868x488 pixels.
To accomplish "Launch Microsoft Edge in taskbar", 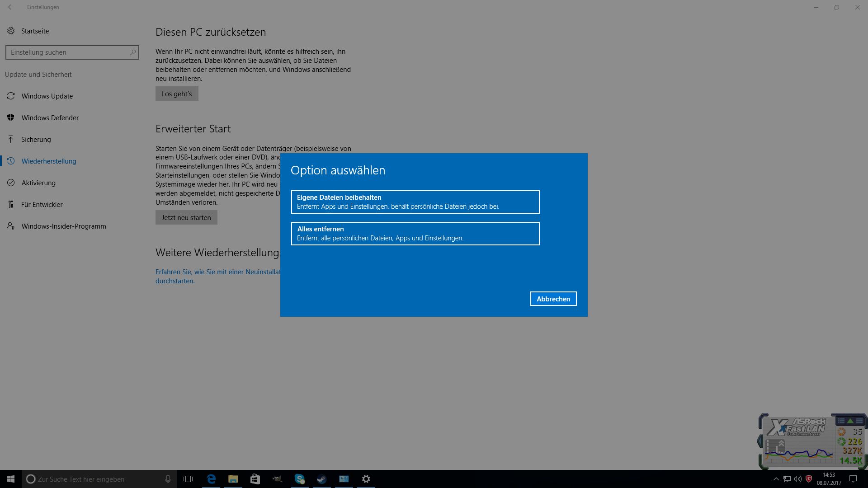I will click(211, 479).
